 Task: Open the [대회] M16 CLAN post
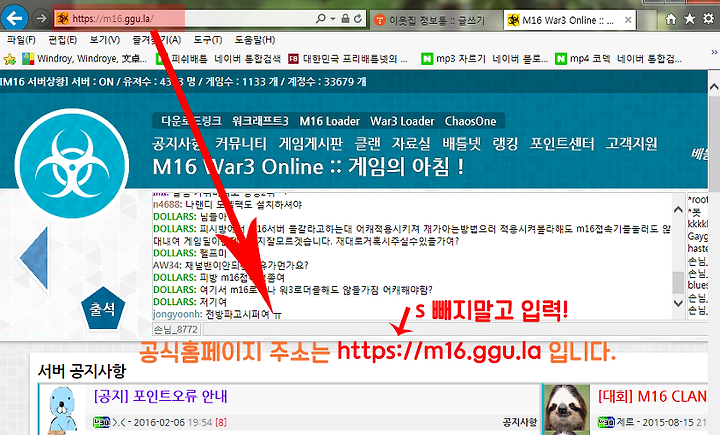(652, 396)
